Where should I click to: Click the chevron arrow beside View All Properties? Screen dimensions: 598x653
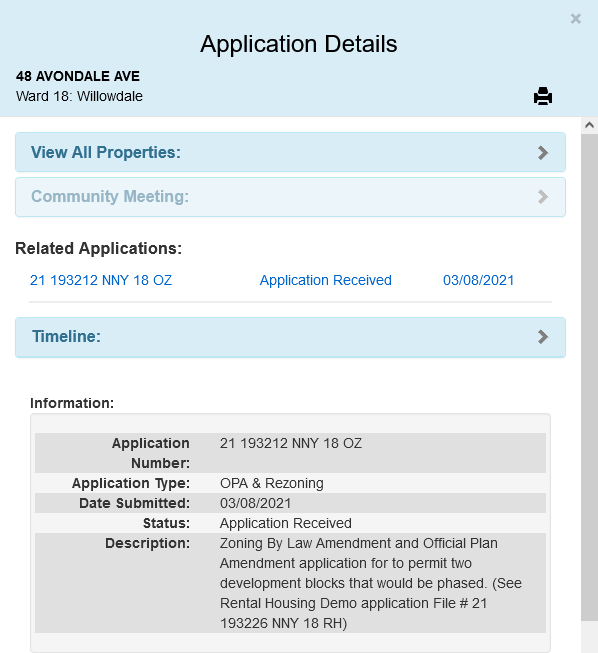543,152
